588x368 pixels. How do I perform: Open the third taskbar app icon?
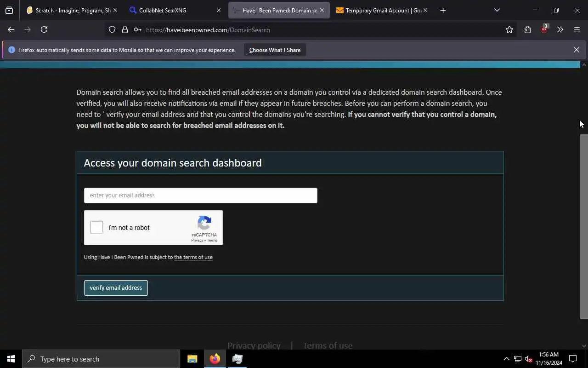(237, 359)
